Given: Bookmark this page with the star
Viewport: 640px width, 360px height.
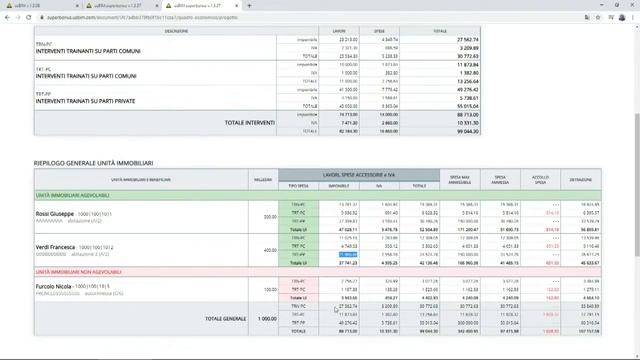Looking at the screenshot, I should pos(598,18).
